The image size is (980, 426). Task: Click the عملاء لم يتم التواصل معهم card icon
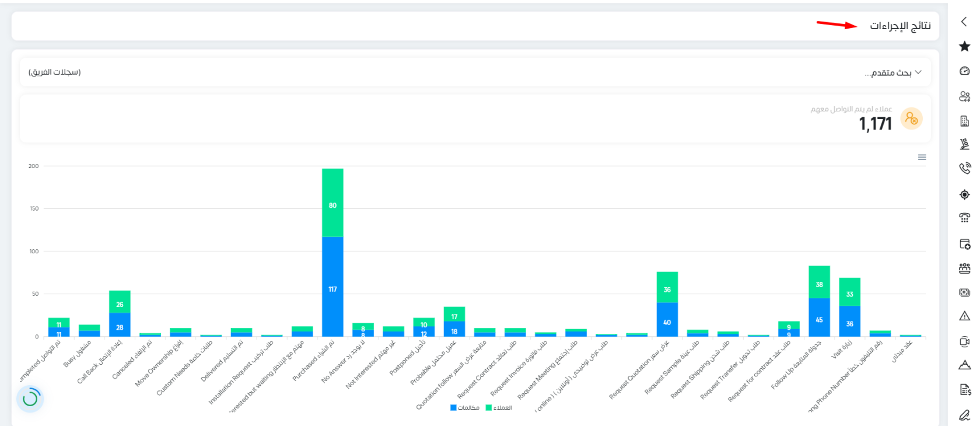click(x=911, y=119)
